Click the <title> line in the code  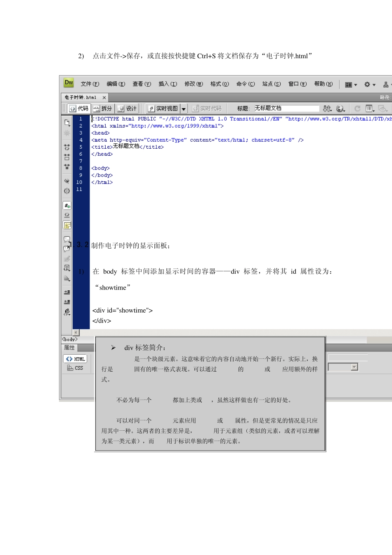128,147
